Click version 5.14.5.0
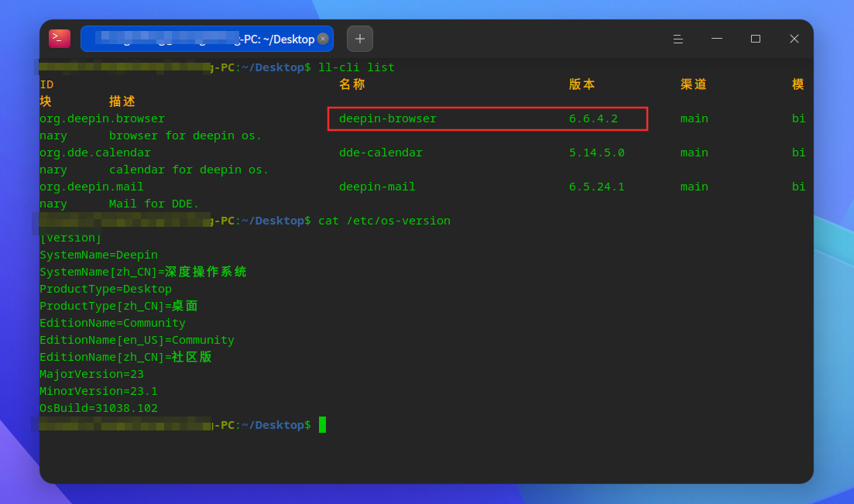Screen dimensions: 854x504 597,153
